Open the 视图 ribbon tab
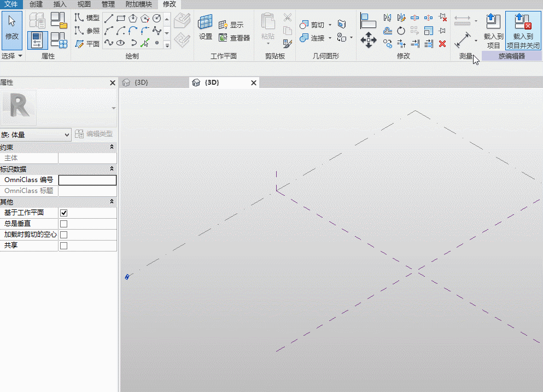Screen dimensions: 543x392 coord(84,4)
